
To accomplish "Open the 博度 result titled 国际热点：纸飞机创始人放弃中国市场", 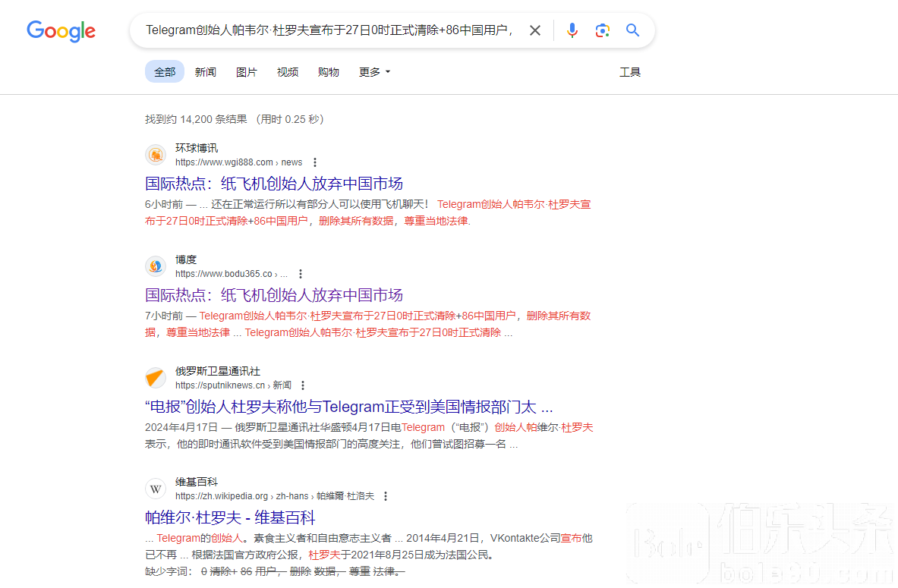I will [274, 295].
